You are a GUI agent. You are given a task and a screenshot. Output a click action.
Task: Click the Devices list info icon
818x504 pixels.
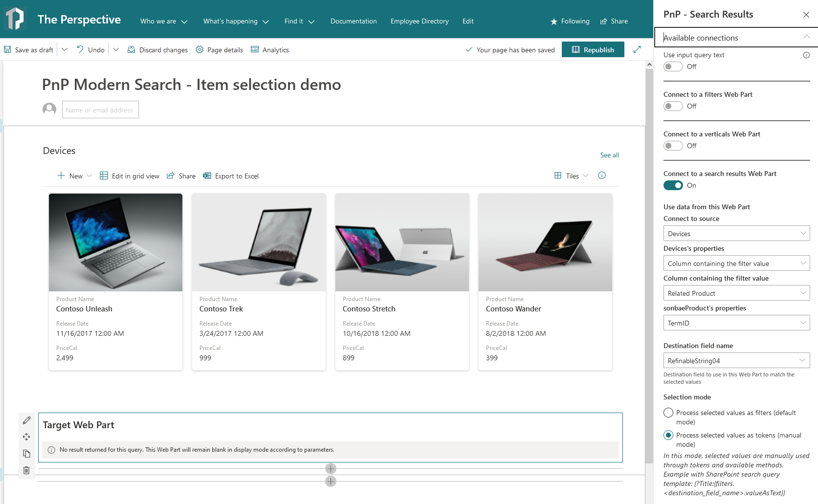[602, 175]
